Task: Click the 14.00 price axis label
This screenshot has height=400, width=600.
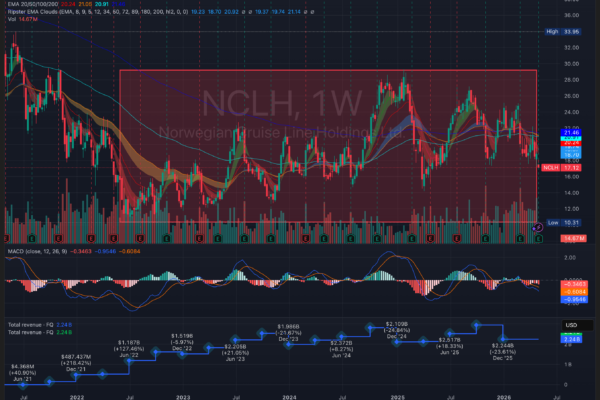Action: (x=571, y=193)
